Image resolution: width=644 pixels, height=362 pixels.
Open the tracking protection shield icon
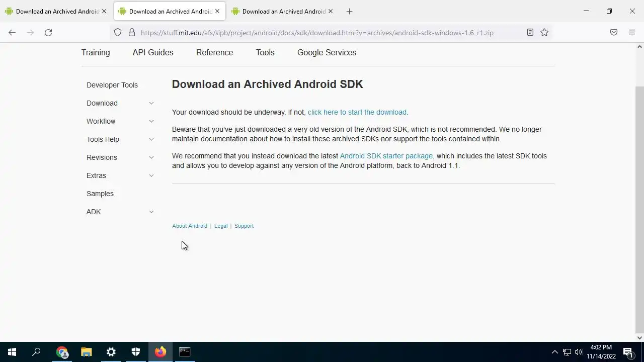click(118, 33)
